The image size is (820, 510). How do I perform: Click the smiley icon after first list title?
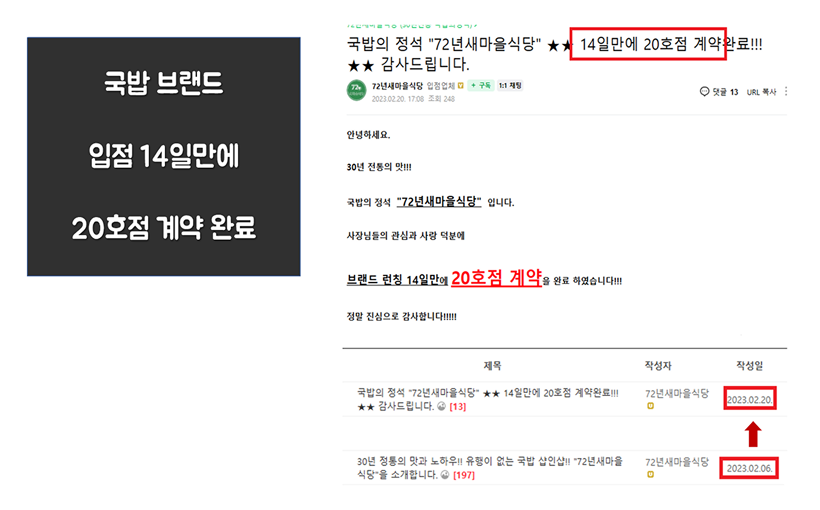(442, 406)
